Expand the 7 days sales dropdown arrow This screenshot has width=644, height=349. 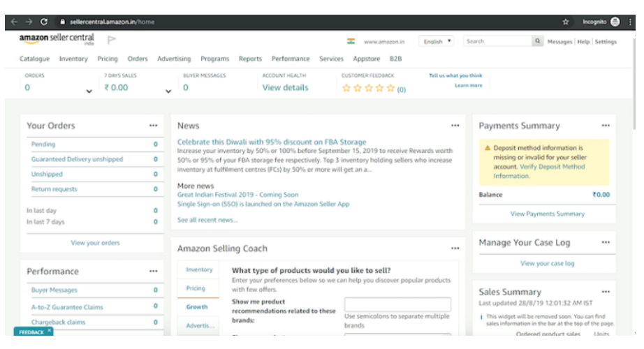[168, 91]
